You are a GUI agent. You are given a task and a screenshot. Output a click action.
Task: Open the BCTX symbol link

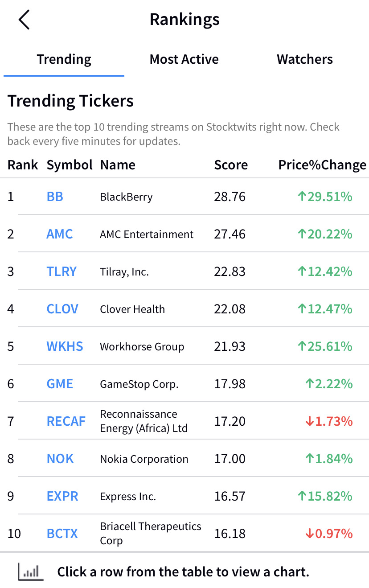[62, 534]
